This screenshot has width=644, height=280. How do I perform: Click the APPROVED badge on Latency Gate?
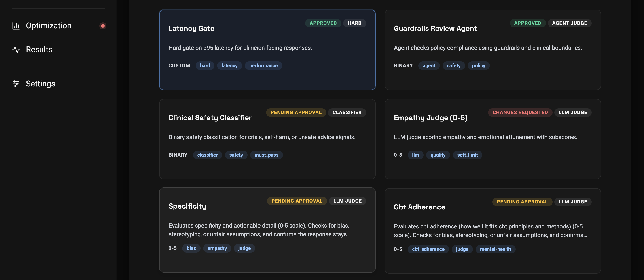[323, 23]
